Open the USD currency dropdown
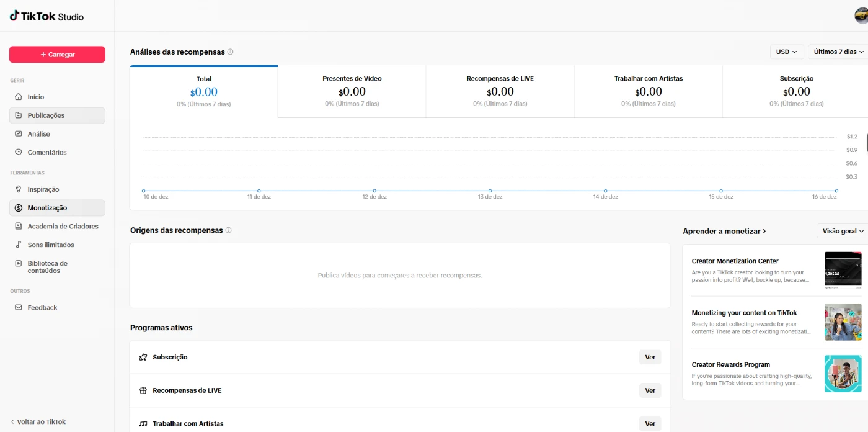 tap(786, 52)
